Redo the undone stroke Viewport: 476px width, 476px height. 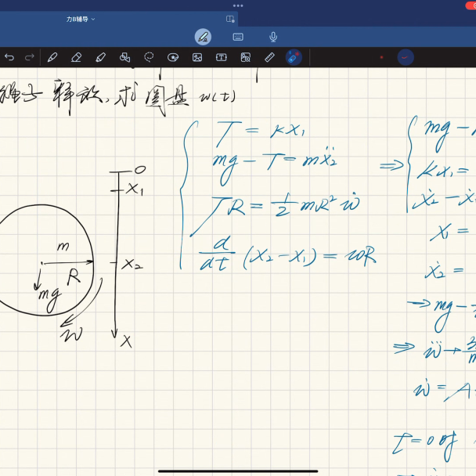pyautogui.click(x=30, y=57)
